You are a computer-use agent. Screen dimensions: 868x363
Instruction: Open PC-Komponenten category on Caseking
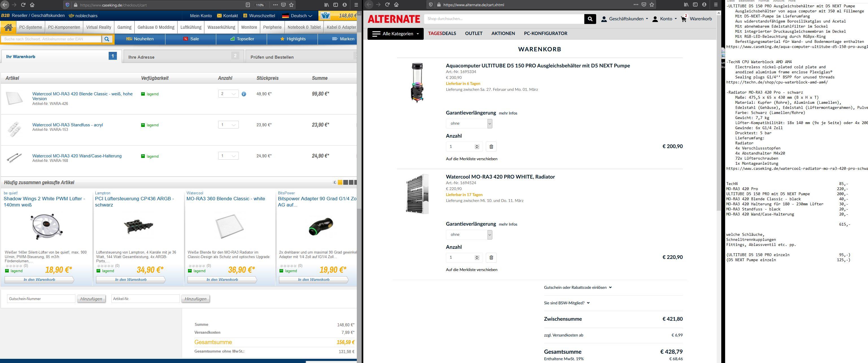pos(64,27)
